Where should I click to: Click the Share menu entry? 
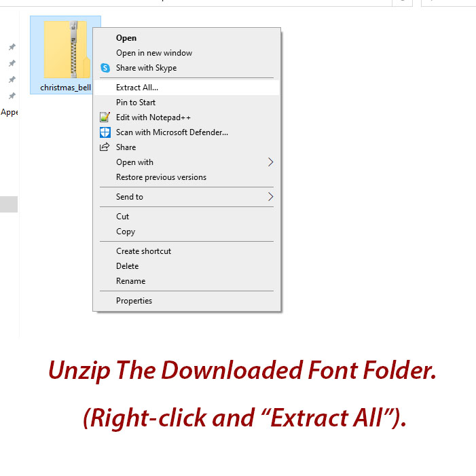point(187,147)
